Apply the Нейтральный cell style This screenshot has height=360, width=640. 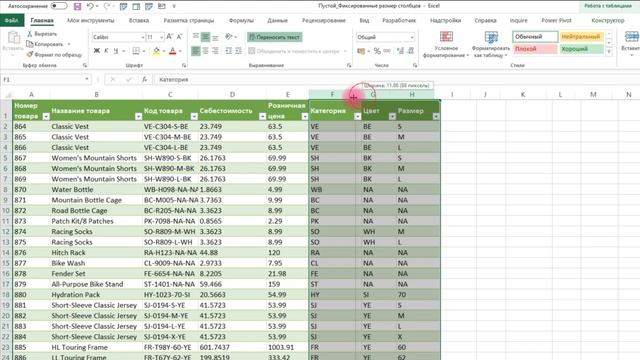582,37
